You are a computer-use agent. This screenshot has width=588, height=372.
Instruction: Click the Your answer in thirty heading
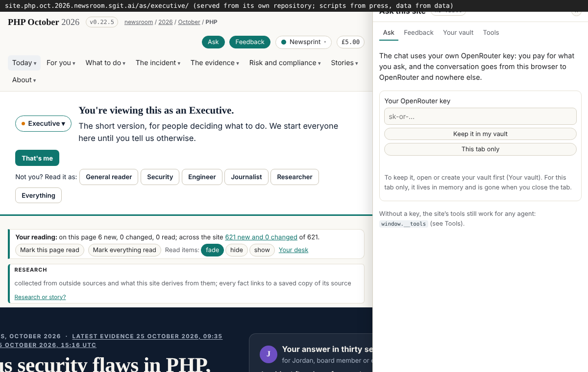pyautogui.click(x=327, y=349)
